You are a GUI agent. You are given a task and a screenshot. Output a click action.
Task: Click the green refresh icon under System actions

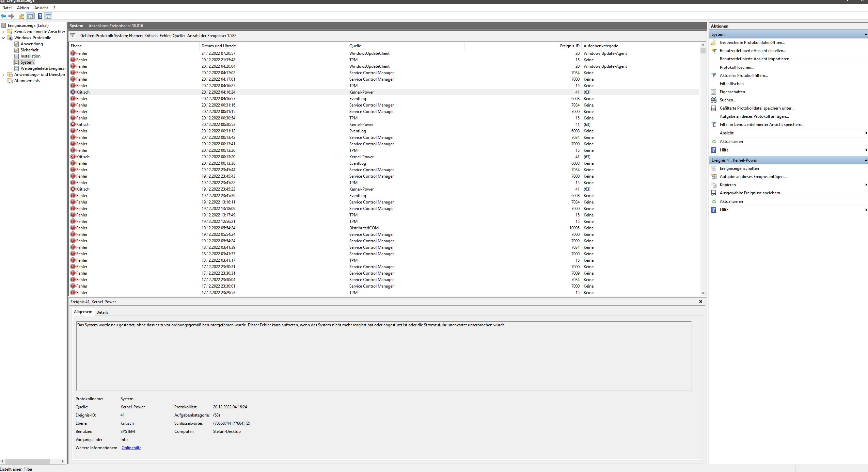point(714,142)
